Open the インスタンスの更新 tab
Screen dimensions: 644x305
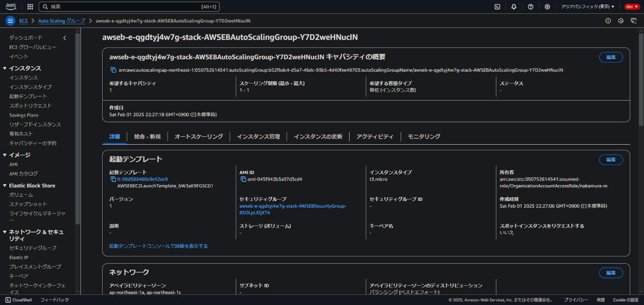point(318,136)
